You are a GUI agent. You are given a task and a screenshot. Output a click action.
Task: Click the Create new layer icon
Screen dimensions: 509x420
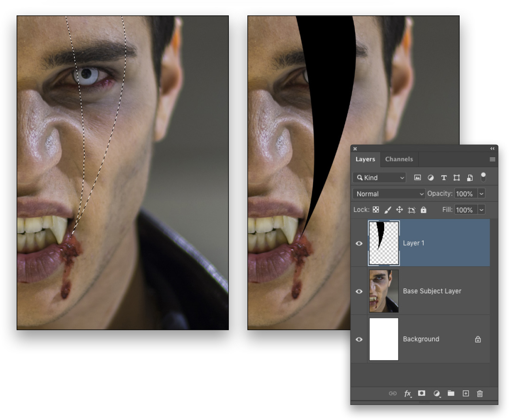tap(466, 394)
